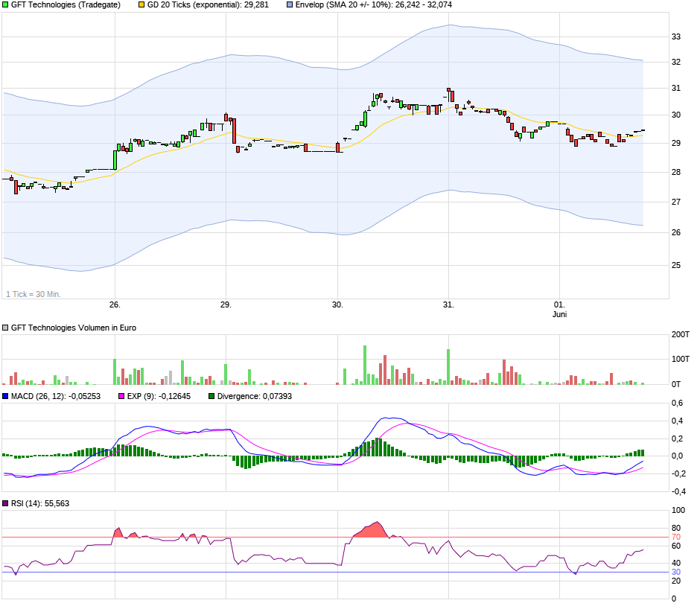The width and height of the screenshot is (700, 606).
Task: Select the 26. date marker on the time axis
Action: [x=116, y=305]
